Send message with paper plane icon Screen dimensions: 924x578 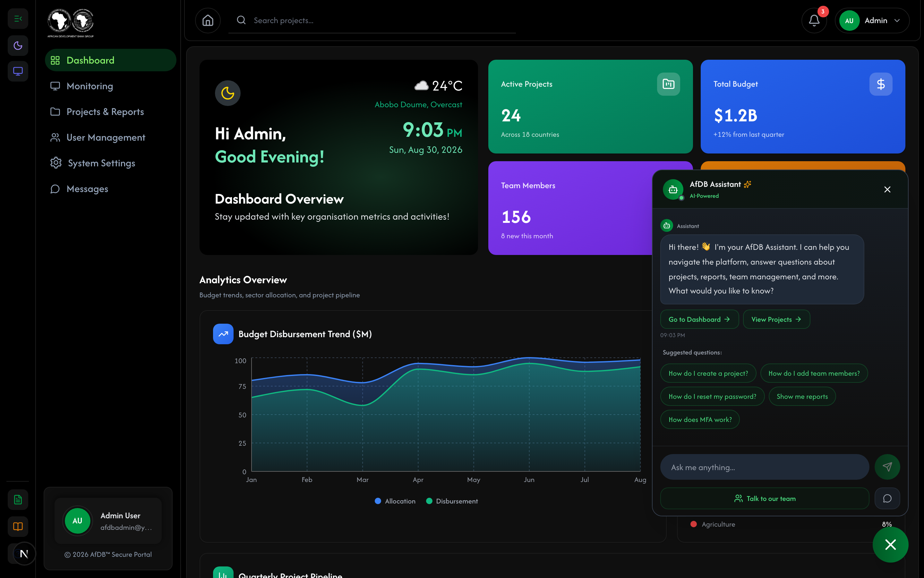tap(887, 467)
